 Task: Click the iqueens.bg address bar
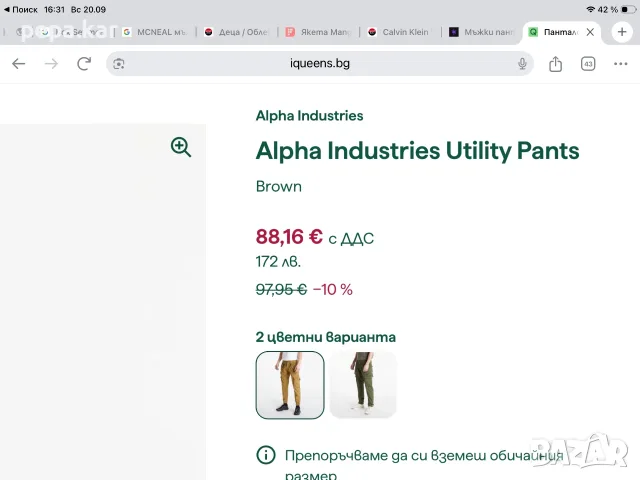pyautogui.click(x=320, y=64)
